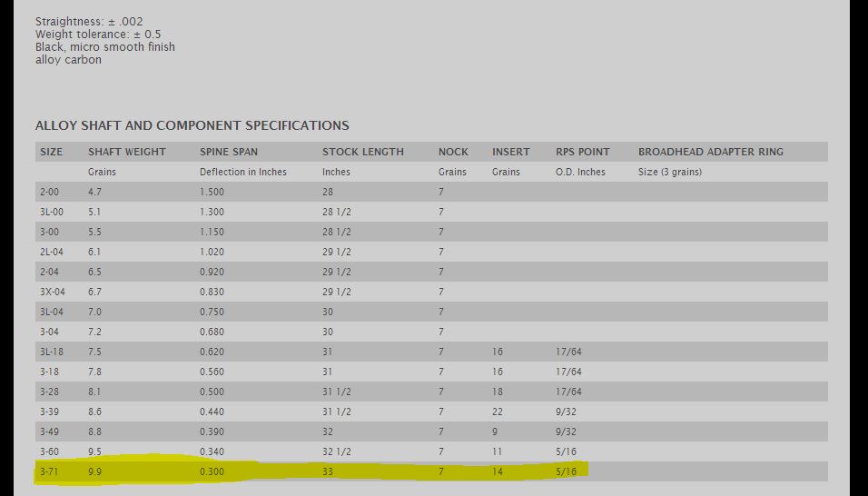Viewport: 868px width, 496px height.
Task: Select size cell '3L-18'
Action: coord(52,352)
